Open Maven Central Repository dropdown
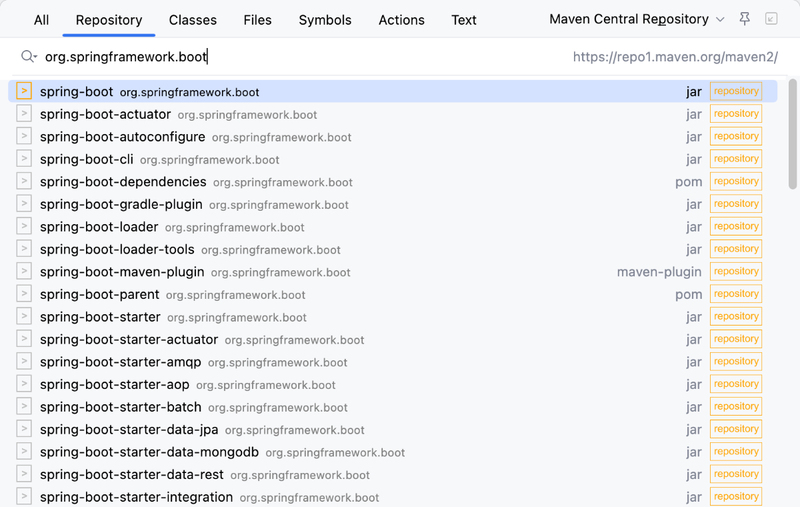This screenshot has width=800, height=507. tap(637, 19)
